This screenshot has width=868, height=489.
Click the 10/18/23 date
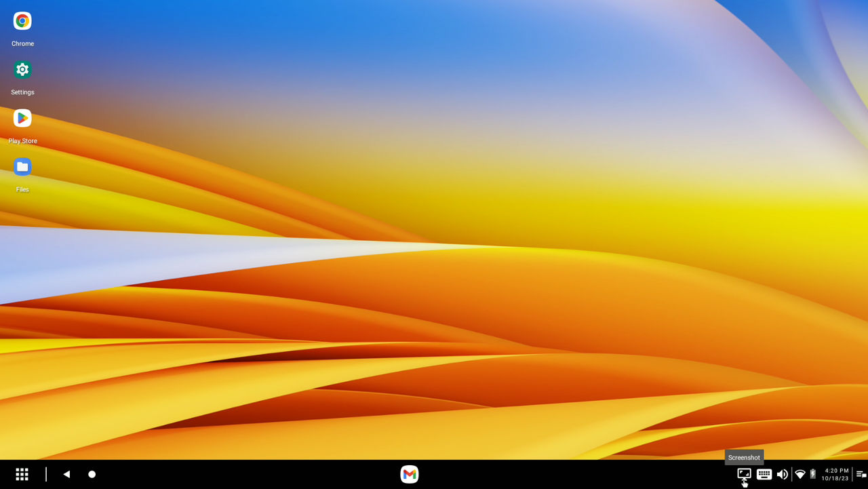pyautogui.click(x=835, y=479)
